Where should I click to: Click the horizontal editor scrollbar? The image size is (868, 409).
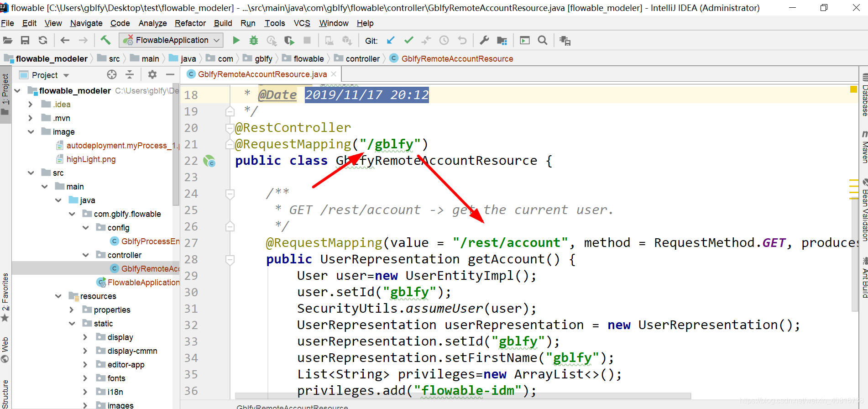(x=462, y=396)
